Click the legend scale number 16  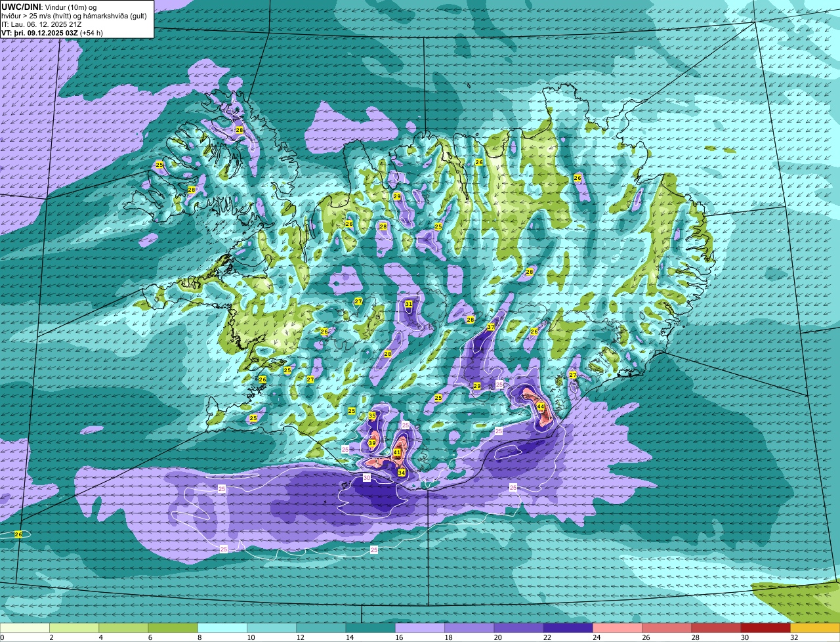[398, 637]
